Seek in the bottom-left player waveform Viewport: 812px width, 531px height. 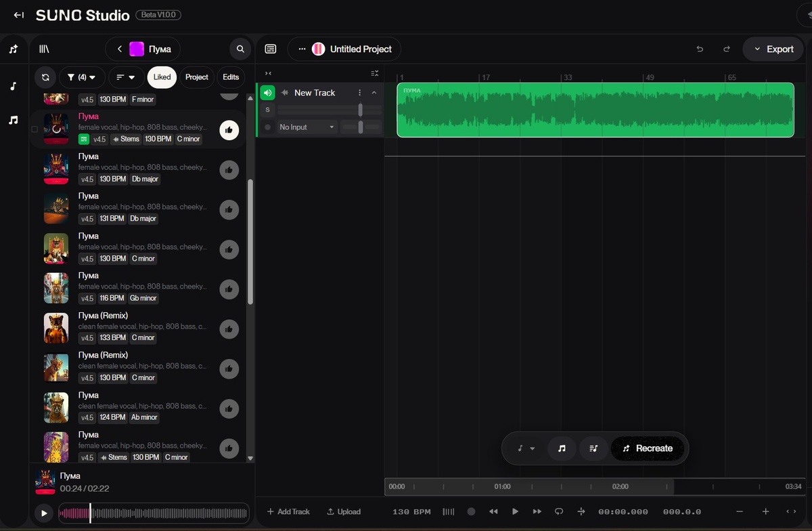(x=154, y=513)
